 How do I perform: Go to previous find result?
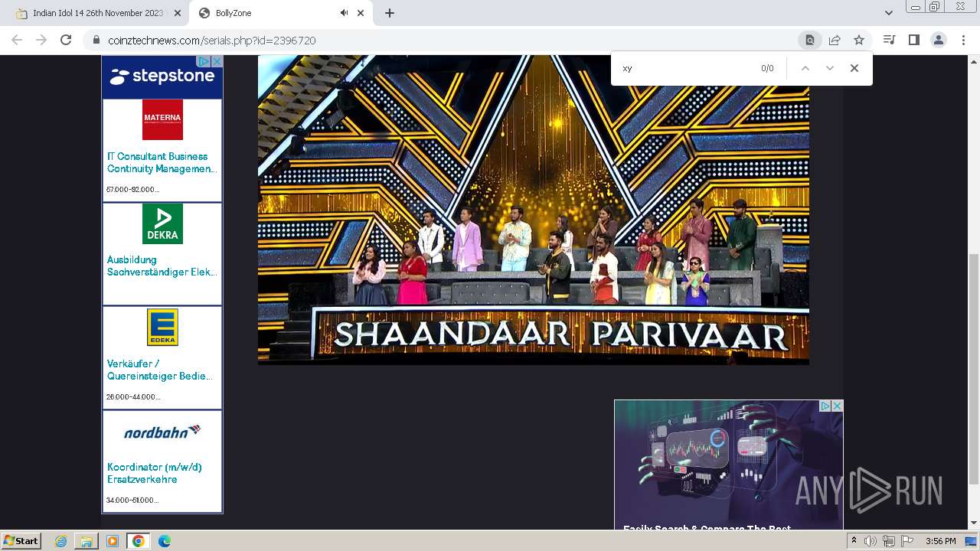point(805,68)
